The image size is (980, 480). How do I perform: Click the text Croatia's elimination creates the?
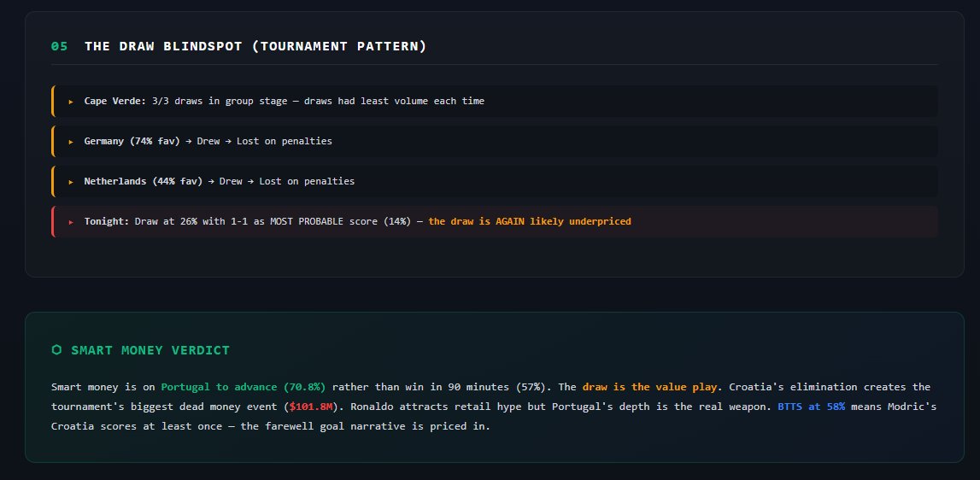[830, 387]
